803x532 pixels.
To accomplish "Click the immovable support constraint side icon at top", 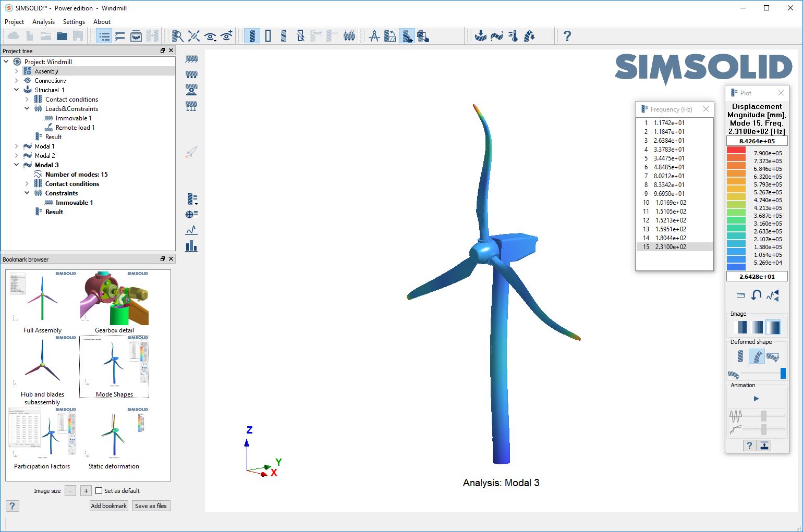I will (191, 59).
